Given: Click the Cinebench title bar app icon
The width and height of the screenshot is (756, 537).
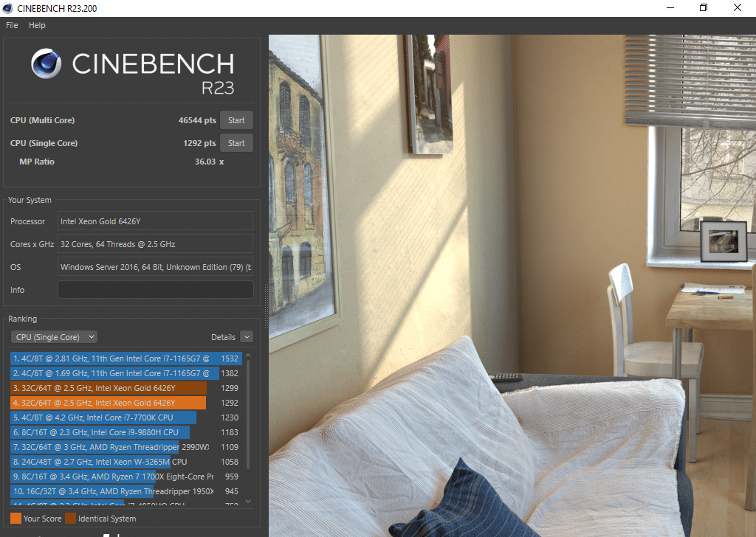Looking at the screenshot, I should 7,8.
